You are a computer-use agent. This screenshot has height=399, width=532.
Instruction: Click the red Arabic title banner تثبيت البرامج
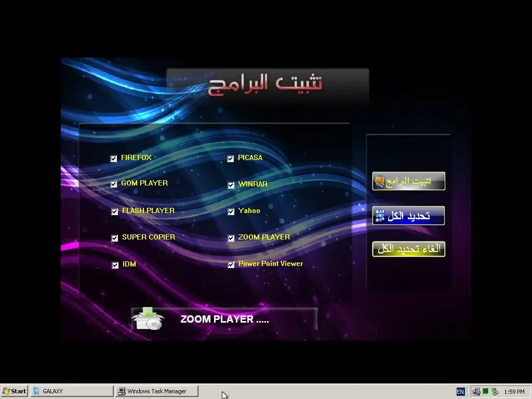coord(265,84)
